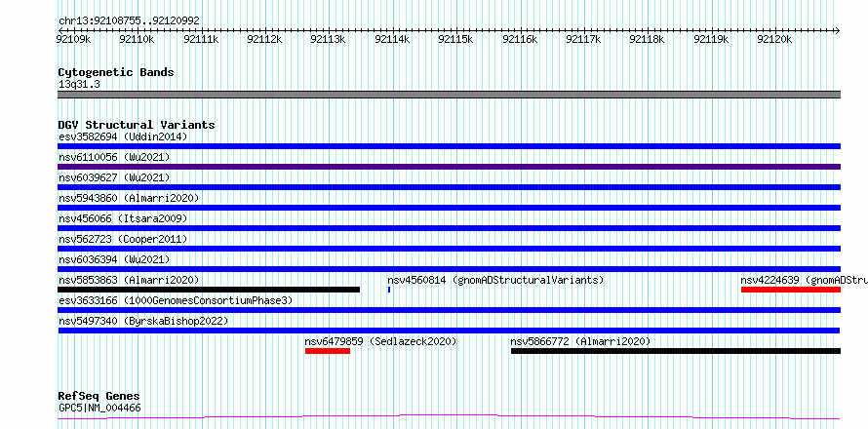This screenshot has width=868, height=429.
Task: Open the nsv4224639 variant label
Action: (x=805, y=280)
